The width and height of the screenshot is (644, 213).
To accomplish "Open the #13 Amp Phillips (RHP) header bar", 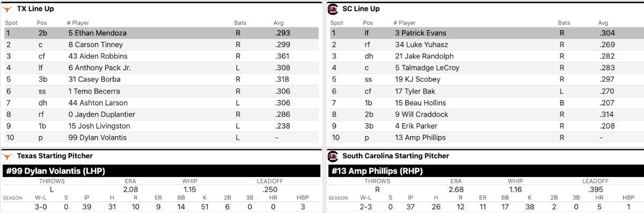I will (486, 171).
